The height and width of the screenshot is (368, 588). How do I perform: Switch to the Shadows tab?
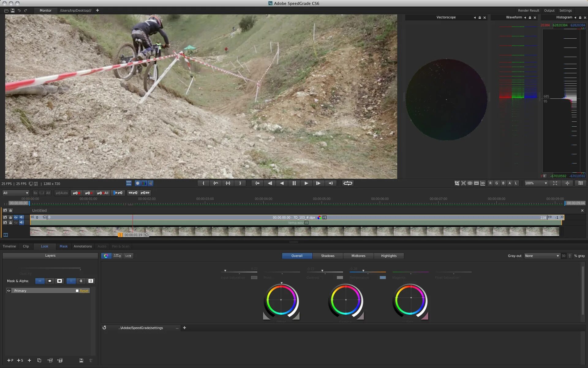pyautogui.click(x=327, y=256)
